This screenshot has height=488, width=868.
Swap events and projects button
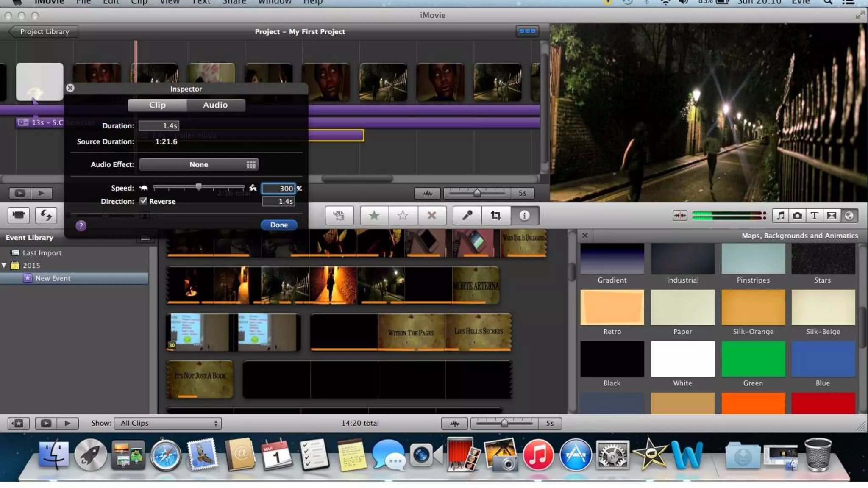[x=46, y=216]
